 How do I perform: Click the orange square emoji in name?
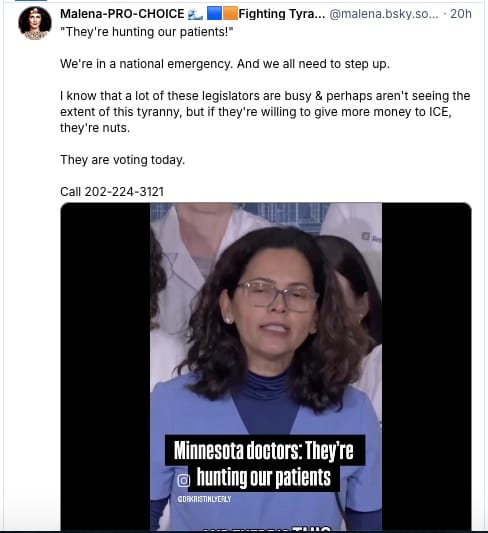(230, 14)
